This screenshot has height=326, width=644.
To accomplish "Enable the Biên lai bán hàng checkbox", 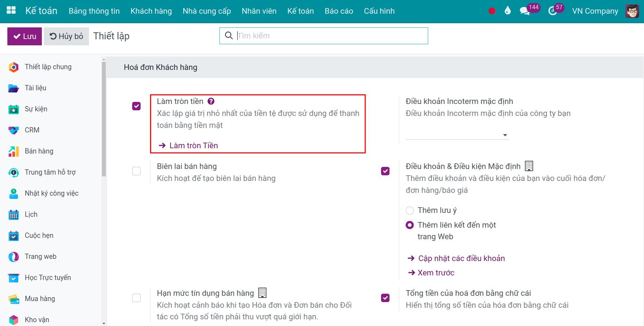I will point(136,171).
